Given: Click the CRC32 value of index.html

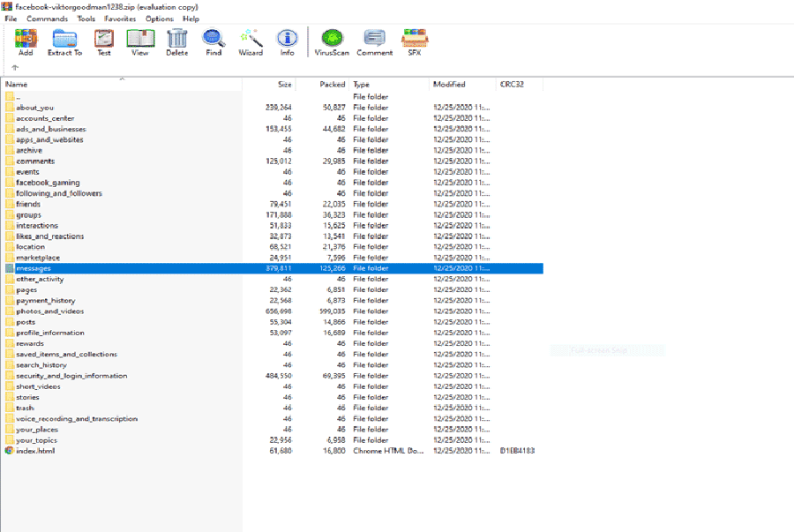Looking at the screenshot, I should point(517,451).
